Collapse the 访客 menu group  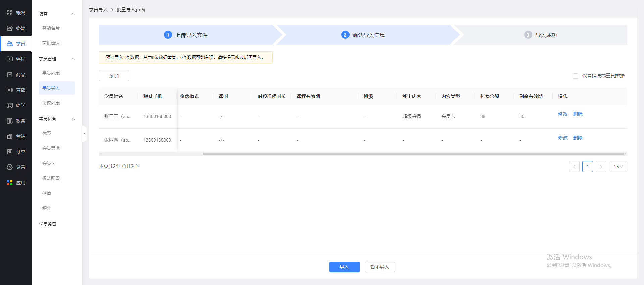pos(73,14)
